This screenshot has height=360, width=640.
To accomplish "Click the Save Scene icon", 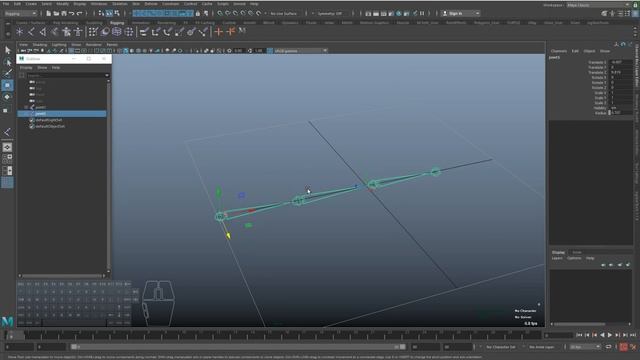I will (64, 13).
